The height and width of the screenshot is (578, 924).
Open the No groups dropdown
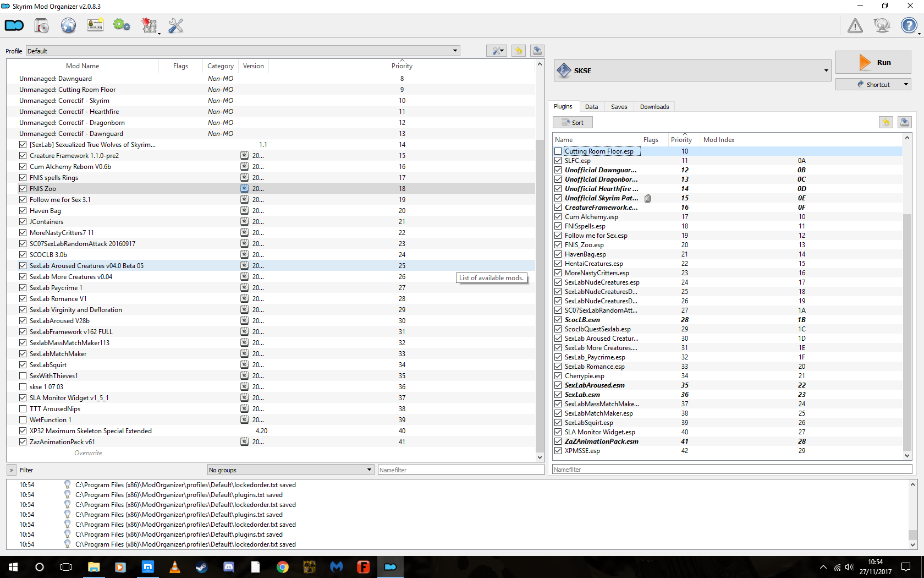click(x=290, y=470)
